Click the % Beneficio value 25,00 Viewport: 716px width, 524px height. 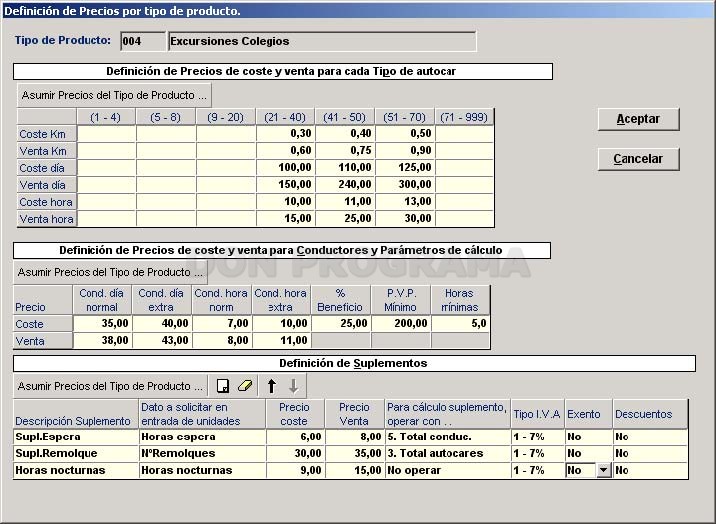point(341,323)
